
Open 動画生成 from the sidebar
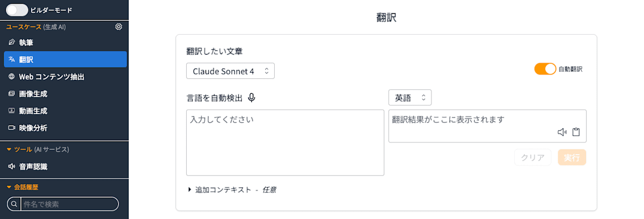[65, 111]
